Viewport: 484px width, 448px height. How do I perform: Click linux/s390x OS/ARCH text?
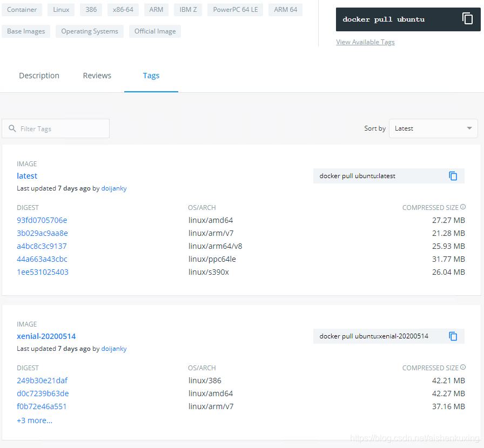tap(209, 272)
